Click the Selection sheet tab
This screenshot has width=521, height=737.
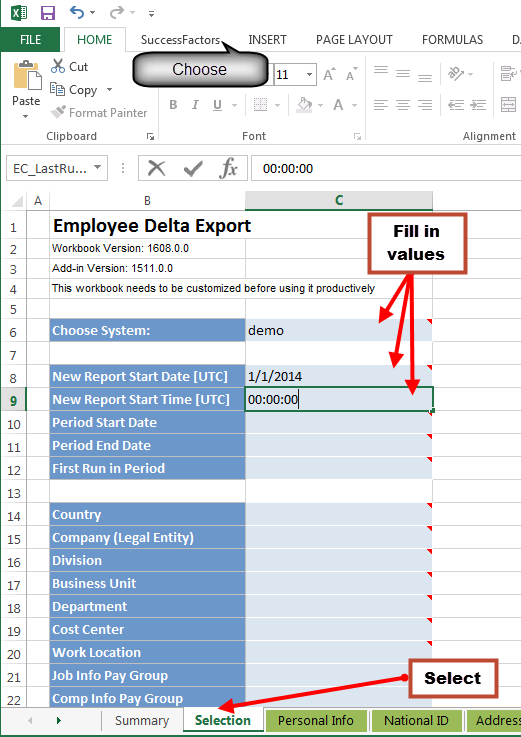[222, 720]
